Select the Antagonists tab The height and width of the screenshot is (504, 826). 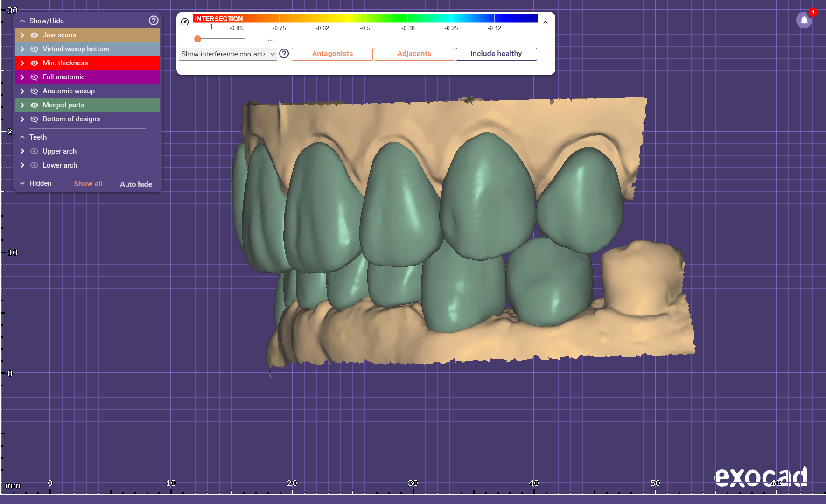(332, 54)
